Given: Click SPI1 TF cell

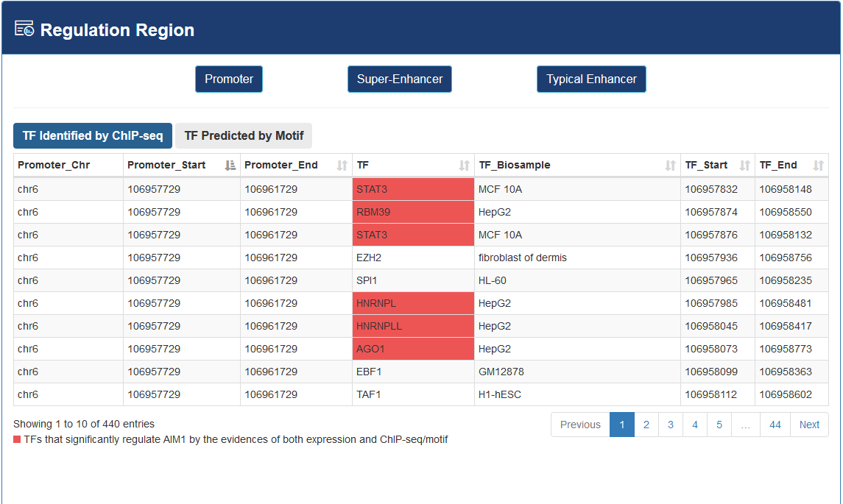Looking at the screenshot, I should [x=413, y=280].
